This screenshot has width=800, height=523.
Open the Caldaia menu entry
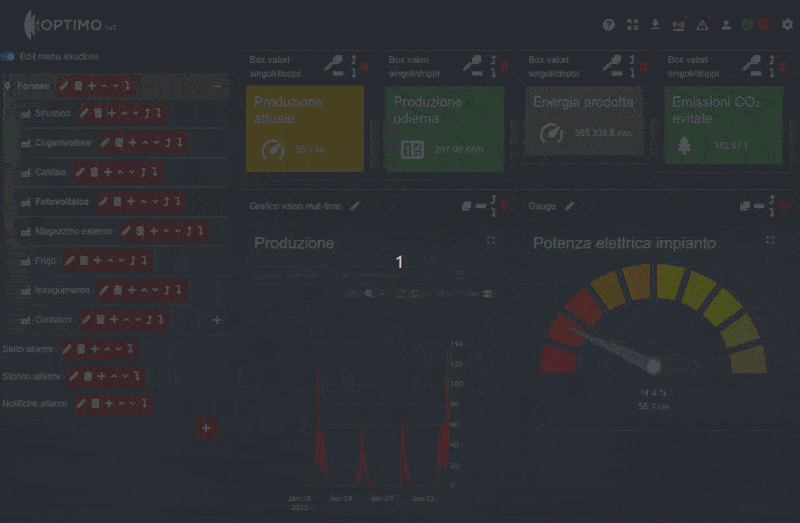coord(51,172)
